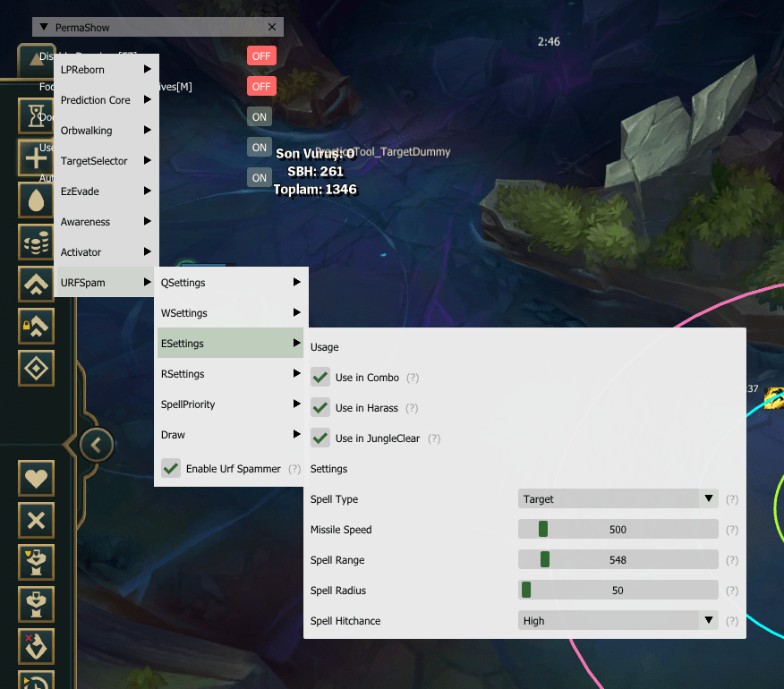Click help mark beside Spell Hitchance
The image size is (784, 689).
tap(732, 621)
